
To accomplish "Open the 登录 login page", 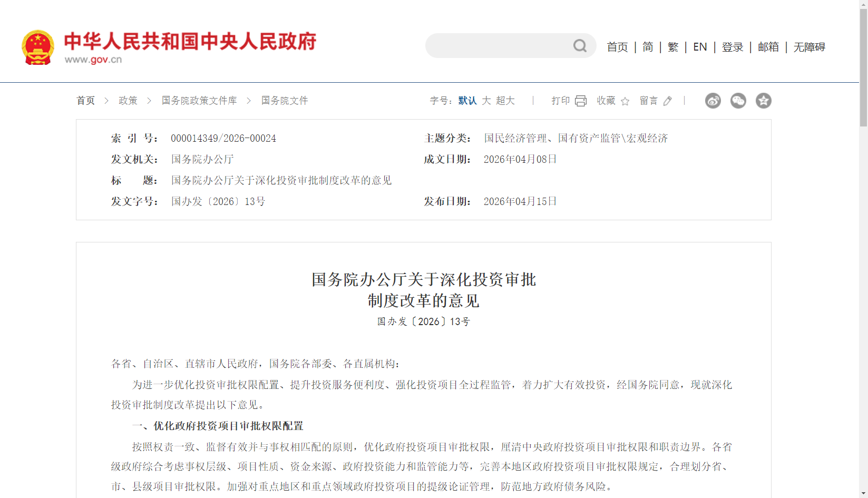I will tap(732, 47).
